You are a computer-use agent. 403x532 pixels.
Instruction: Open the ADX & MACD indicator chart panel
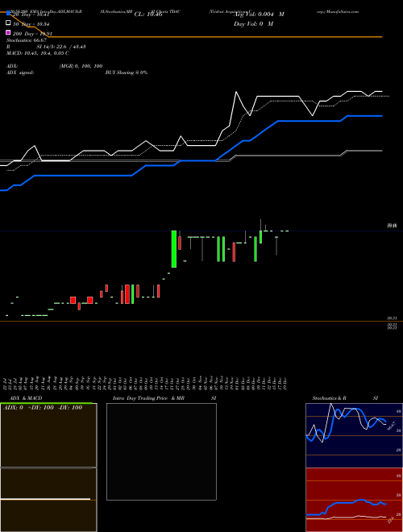coord(48,468)
